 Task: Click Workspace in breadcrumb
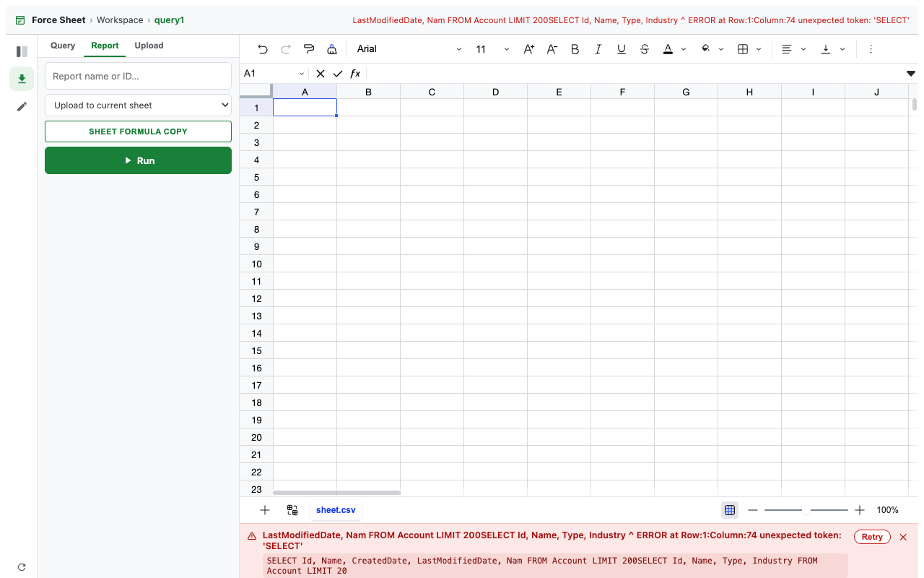click(x=120, y=20)
